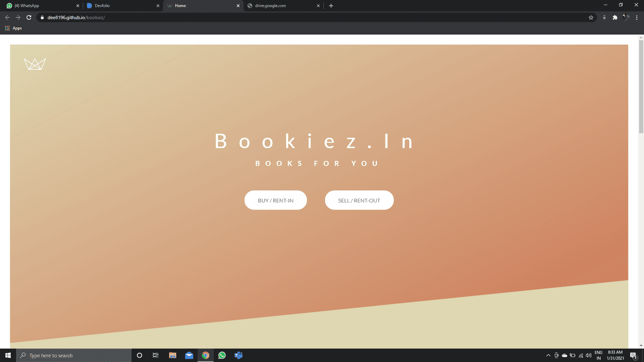This screenshot has width=644, height=362.
Task: Click the Type here to search box
Action: pos(74,355)
